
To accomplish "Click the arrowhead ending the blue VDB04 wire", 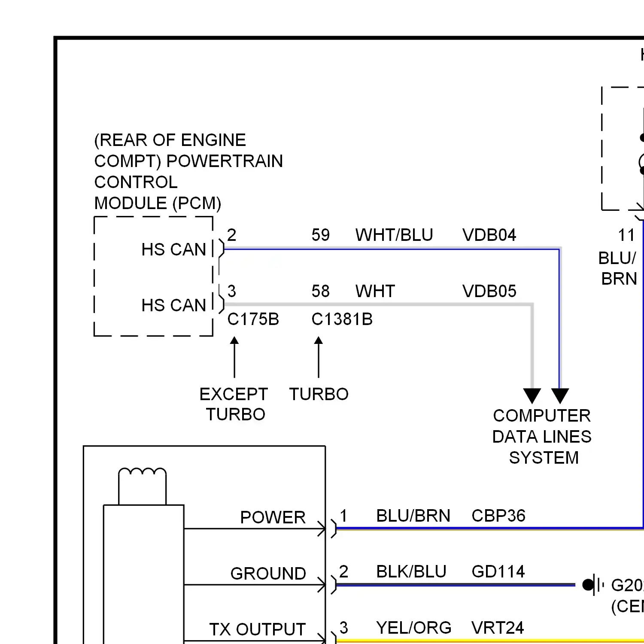I will click(560, 396).
